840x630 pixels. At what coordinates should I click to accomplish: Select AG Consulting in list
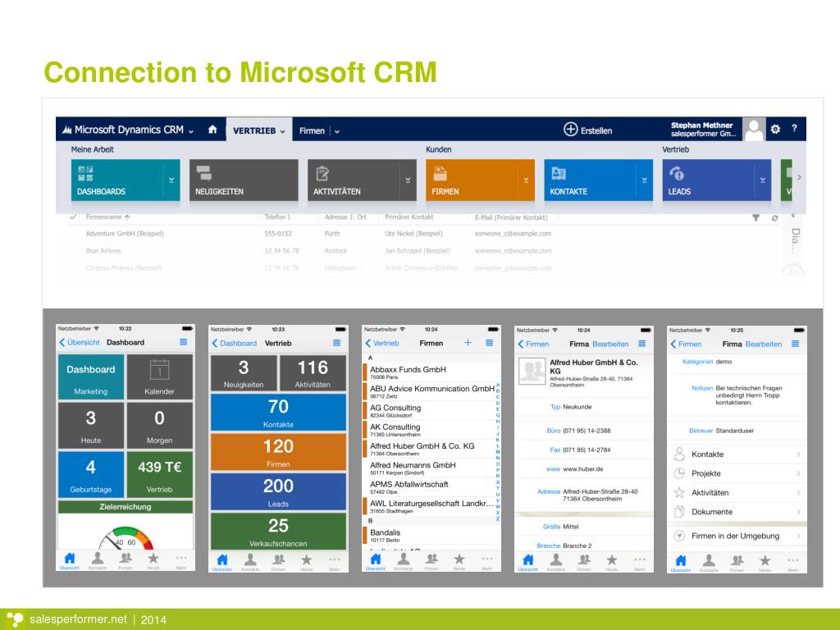tap(430, 410)
